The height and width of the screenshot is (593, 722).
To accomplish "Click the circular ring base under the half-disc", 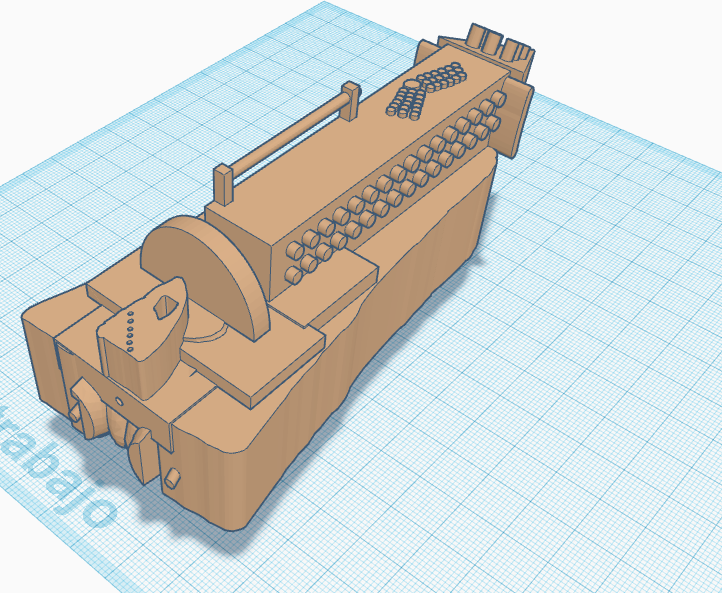I will [207, 332].
